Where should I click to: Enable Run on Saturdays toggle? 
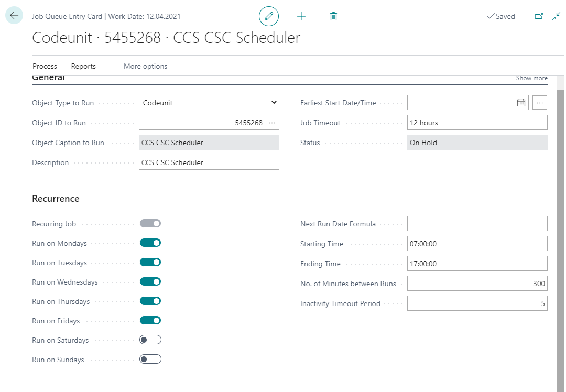[x=150, y=340]
